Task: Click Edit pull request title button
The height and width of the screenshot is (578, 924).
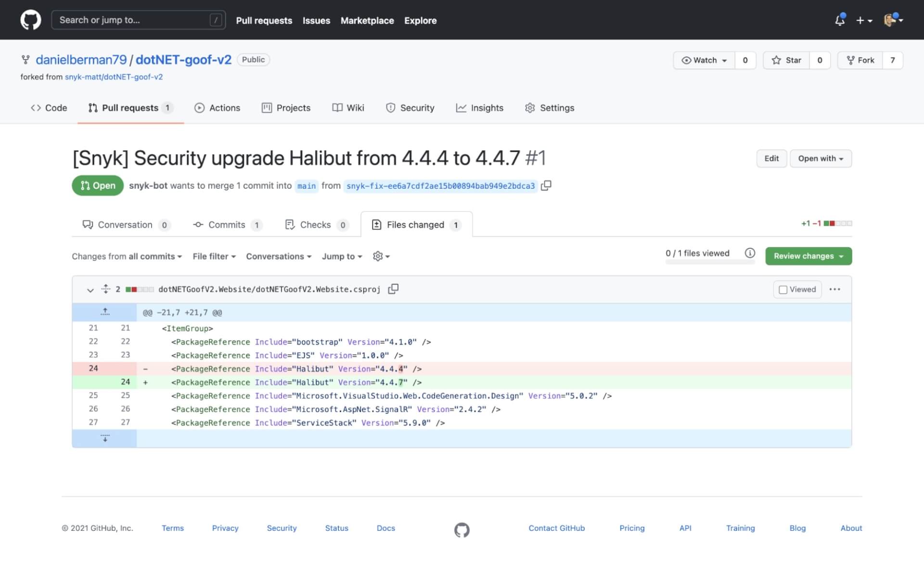Action: pos(771,158)
